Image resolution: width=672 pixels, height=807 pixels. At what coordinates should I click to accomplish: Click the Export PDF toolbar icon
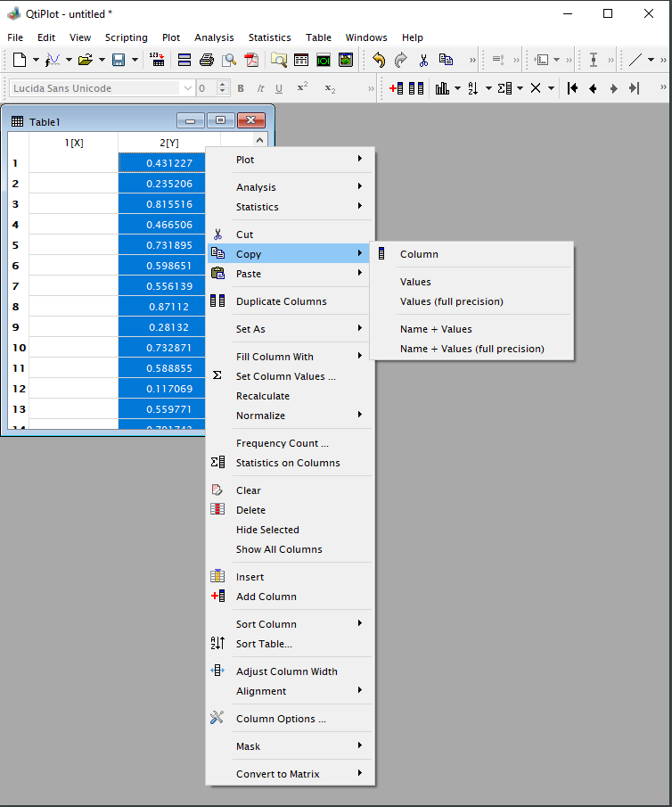pos(251,60)
